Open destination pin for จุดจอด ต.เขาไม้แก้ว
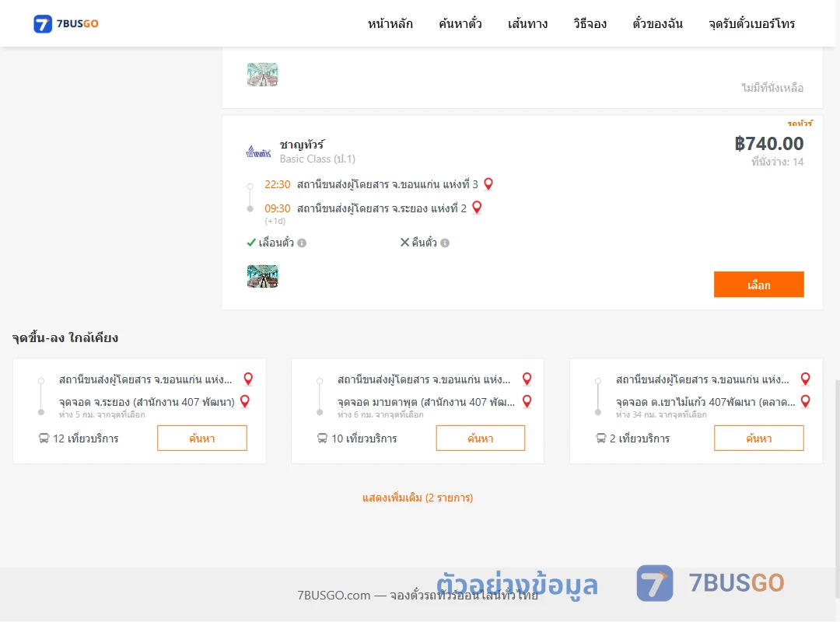Screen dimensions: 840x622 pos(805,401)
